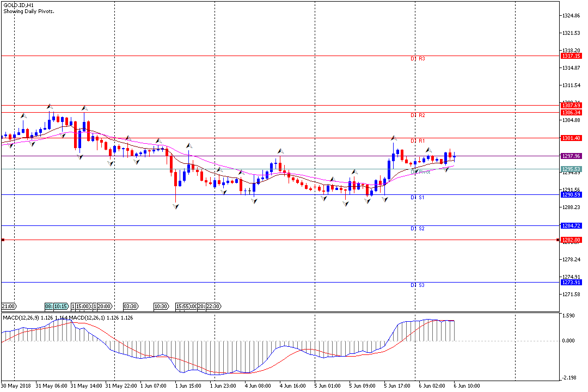
Task: Click the purple 1297.96 price label
Action: coord(571,156)
